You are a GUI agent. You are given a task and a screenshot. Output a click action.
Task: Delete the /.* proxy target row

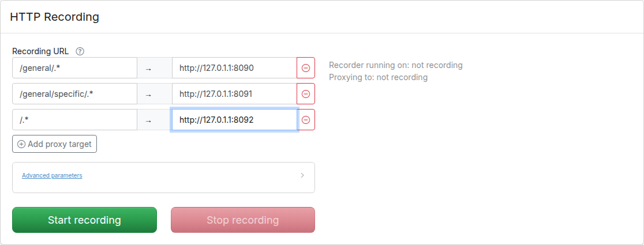point(306,120)
